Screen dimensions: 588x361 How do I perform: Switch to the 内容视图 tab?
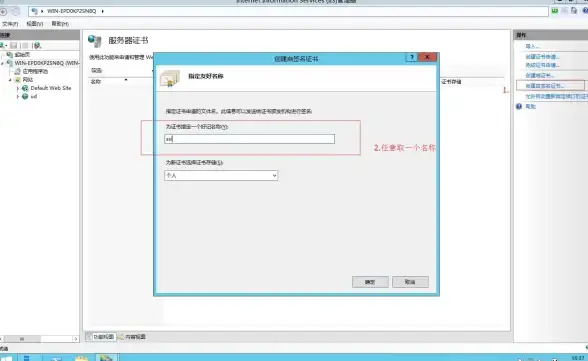pyautogui.click(x=132, y=337)
